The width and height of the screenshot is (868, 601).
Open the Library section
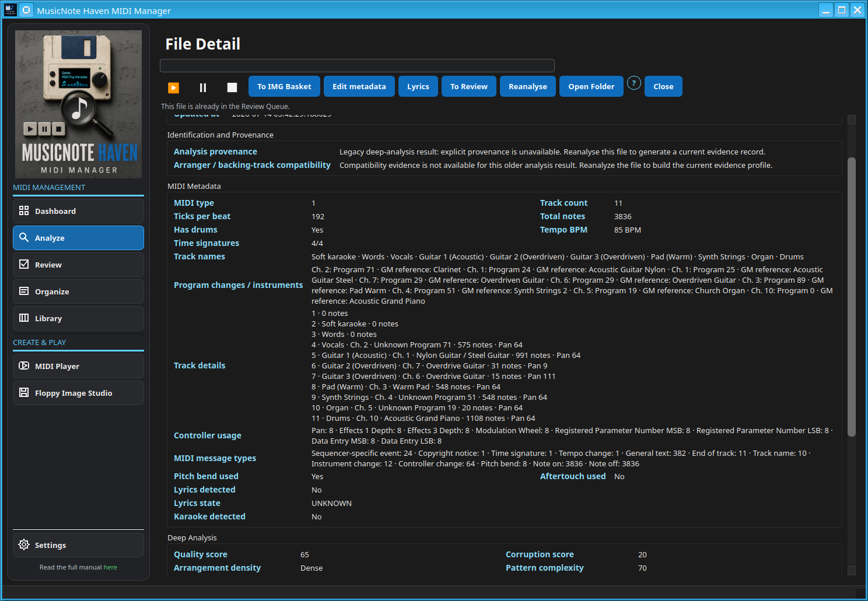(x=78, y=318)
